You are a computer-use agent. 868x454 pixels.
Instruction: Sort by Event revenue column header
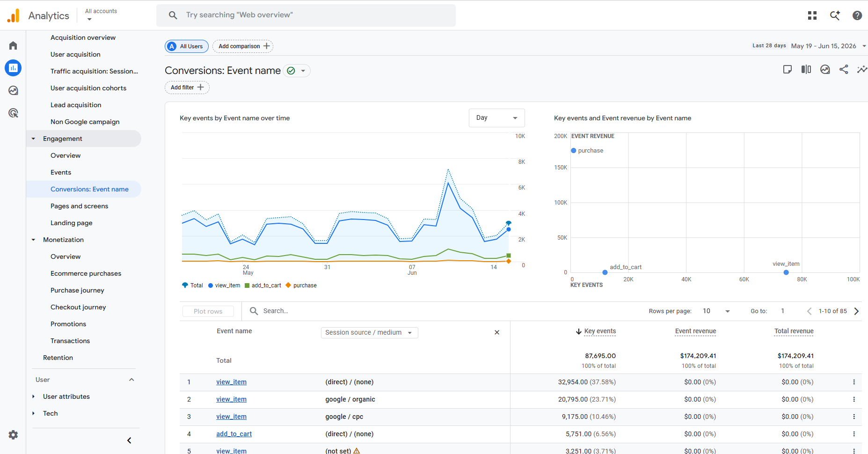pyautogui.click(x=695, y=331)
